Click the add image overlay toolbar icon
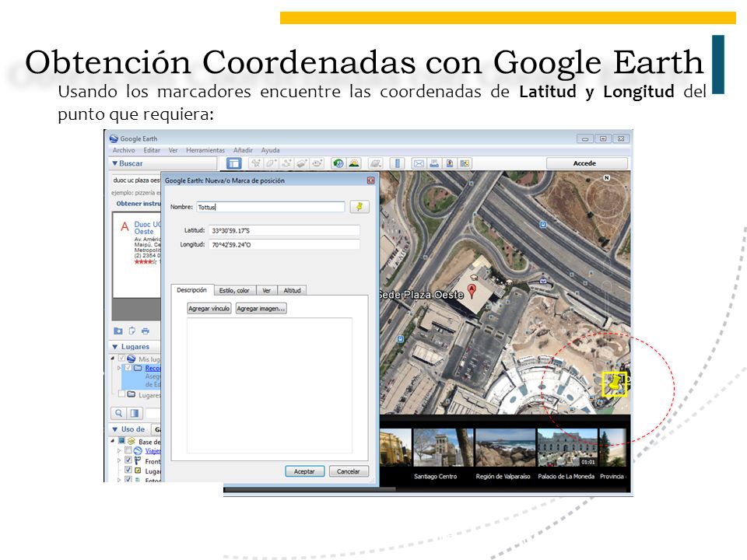Viewport: 747px width, 560px height. pyautogui.click(x=302, y=163)
